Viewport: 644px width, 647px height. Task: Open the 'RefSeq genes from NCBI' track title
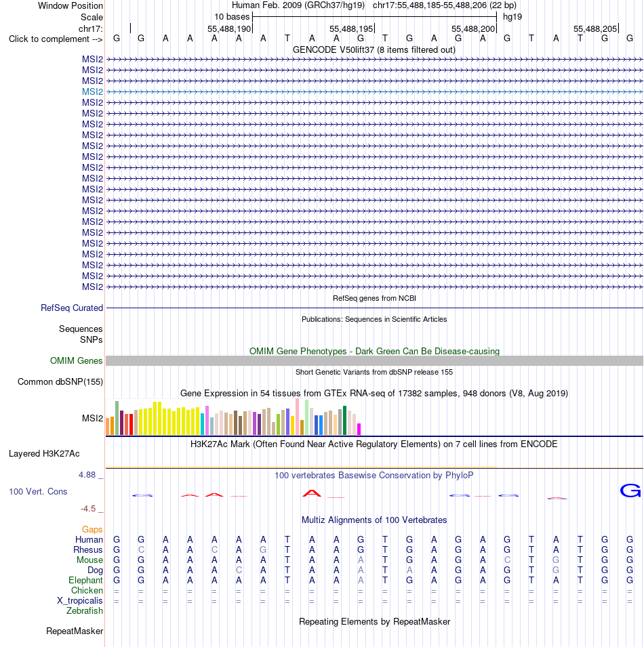coord(374,298)
